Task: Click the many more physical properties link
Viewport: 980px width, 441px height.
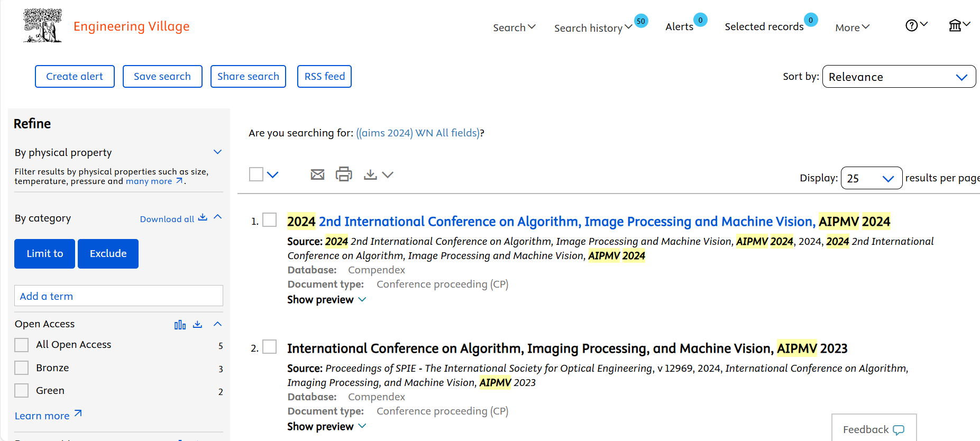Action: click(149, 181)
